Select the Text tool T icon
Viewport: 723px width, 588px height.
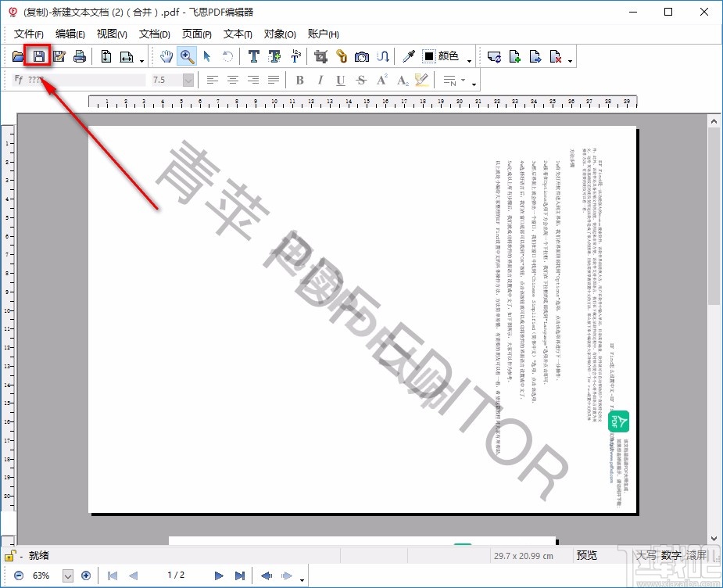click(x=253, y=56)
